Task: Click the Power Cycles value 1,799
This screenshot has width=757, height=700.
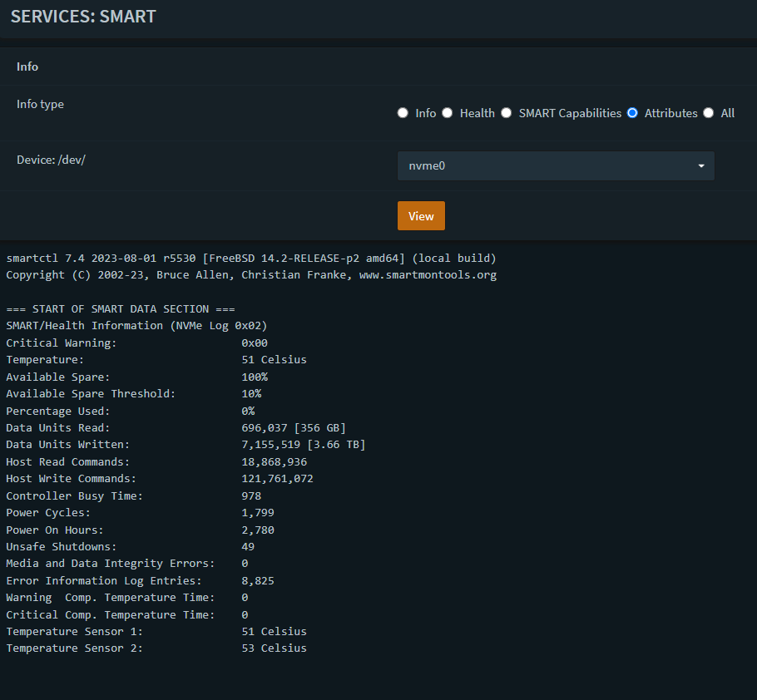Action: (x=258, y=513)
